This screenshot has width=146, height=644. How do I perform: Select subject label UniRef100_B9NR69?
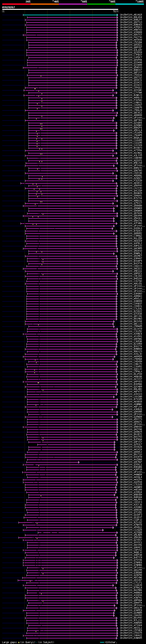tap(131, 349)
